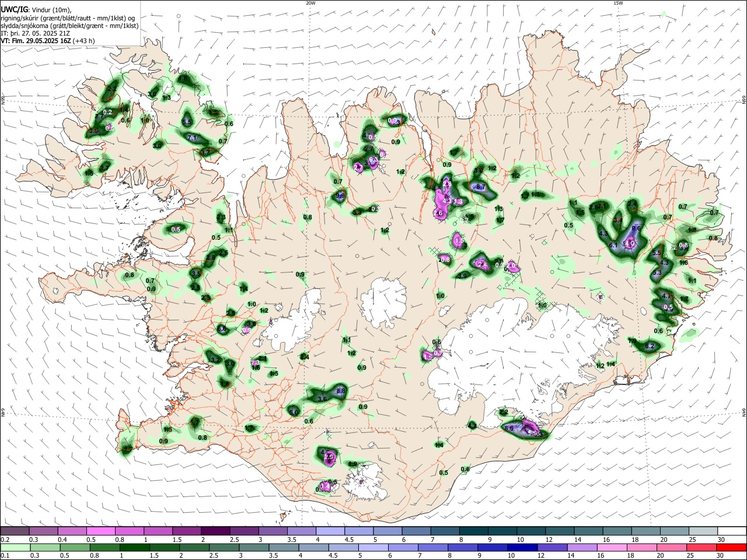
Task: Click the bright pink snow swatch for 0.5–0.8
Action: click(x=100, y=531)
